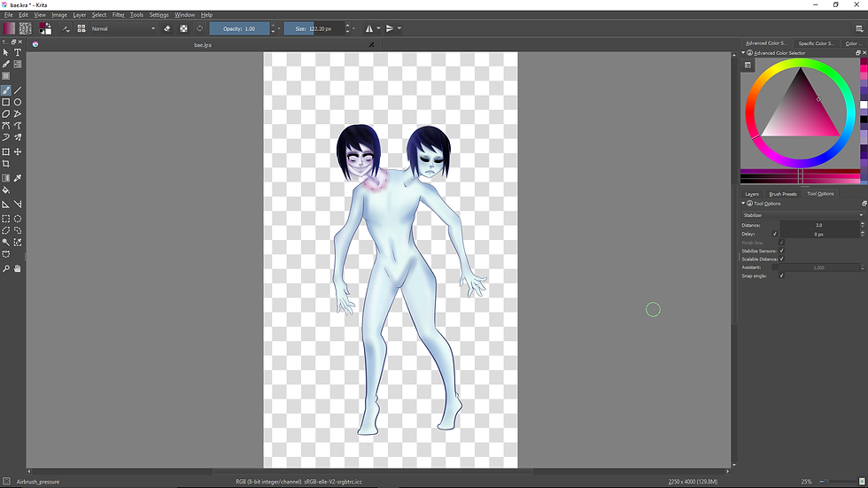Select the Rectangle shape tool
Image resolution: width=868 pixels, height=488 pixels.
(x=5, y=102)
